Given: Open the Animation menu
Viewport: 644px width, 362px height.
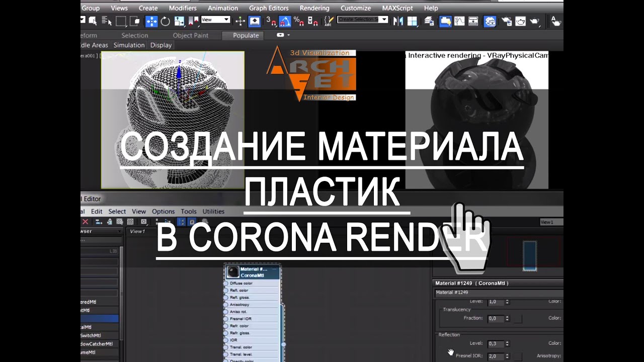Looking at the screenshot, I should click(223, 8).
